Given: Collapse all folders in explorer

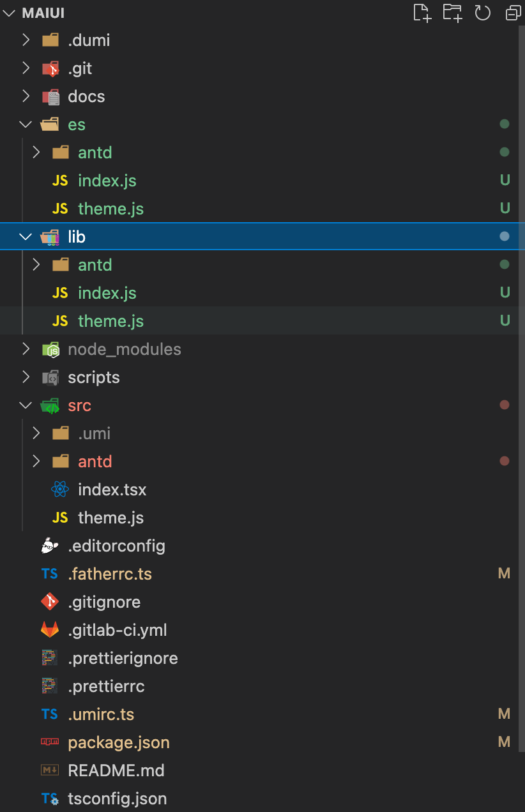Looking at the screenshot, I should pos(512,13).
